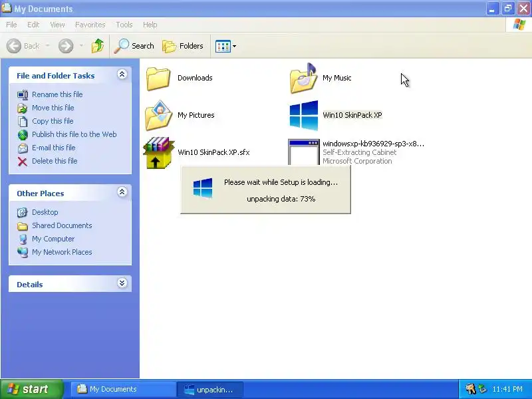Click the unpacking data 73% text

coord(281,199)
